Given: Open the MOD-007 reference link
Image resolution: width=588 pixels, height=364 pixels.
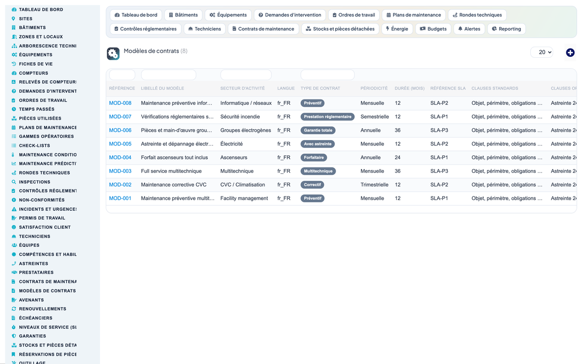Looking at the screenshot, I should [x=120, y=117].
